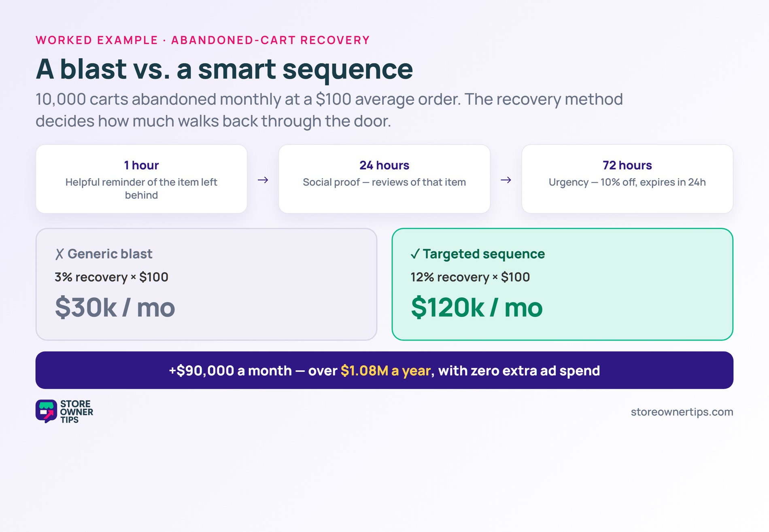
Task: Click the 'WORKED EXAMPLE · ABANDONED-CART RECOVERY' label
Action: point(203,40)
